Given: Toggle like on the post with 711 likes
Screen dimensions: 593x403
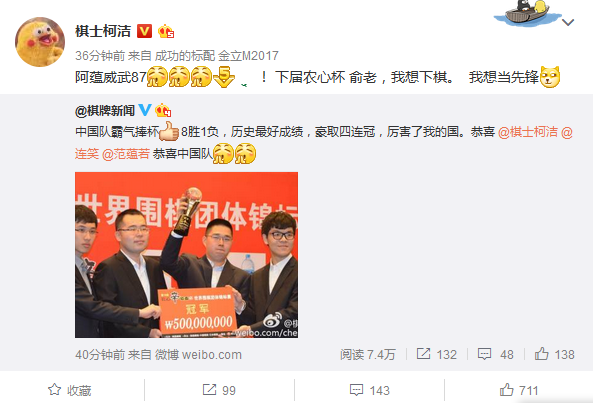Looking at the screenshot, I should [x=519, y=390].
